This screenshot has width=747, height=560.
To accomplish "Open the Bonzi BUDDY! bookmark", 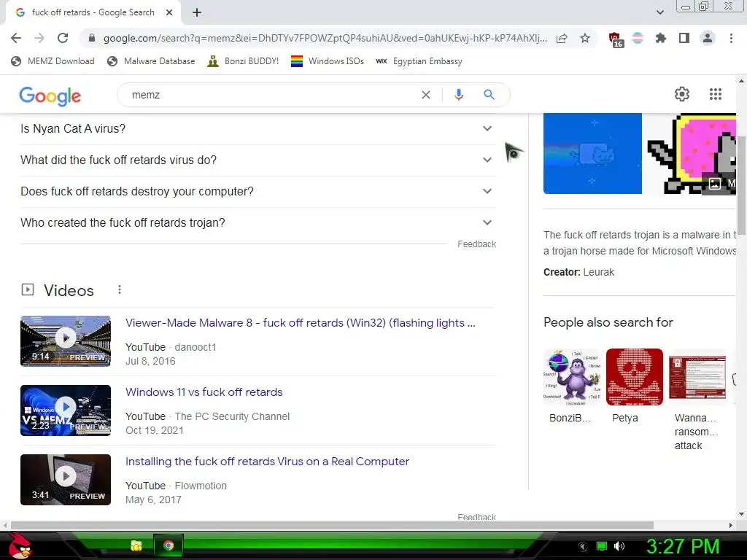I will point(243,61).
